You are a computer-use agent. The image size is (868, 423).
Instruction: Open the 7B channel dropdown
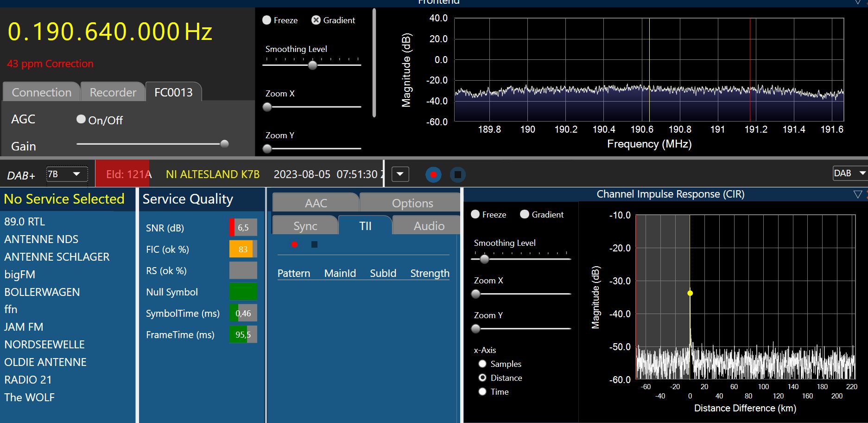[x=67, y=174]
